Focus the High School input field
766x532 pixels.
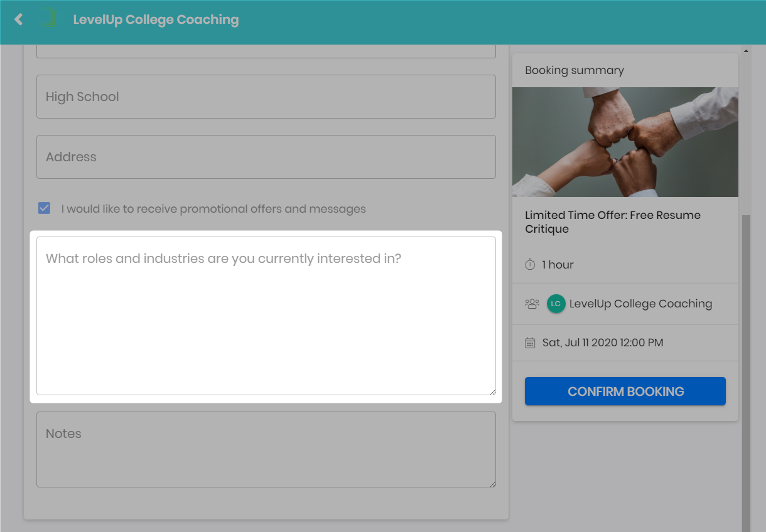(x=266, y=97)
